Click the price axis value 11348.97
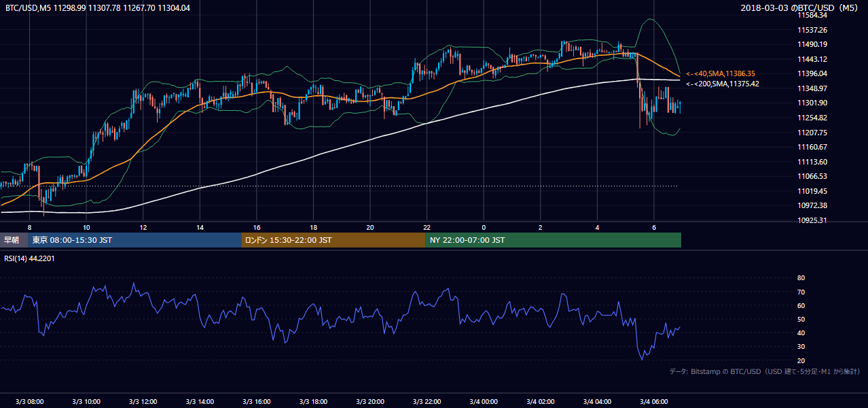The image size is (868, 408). click(x=812, y=88)
